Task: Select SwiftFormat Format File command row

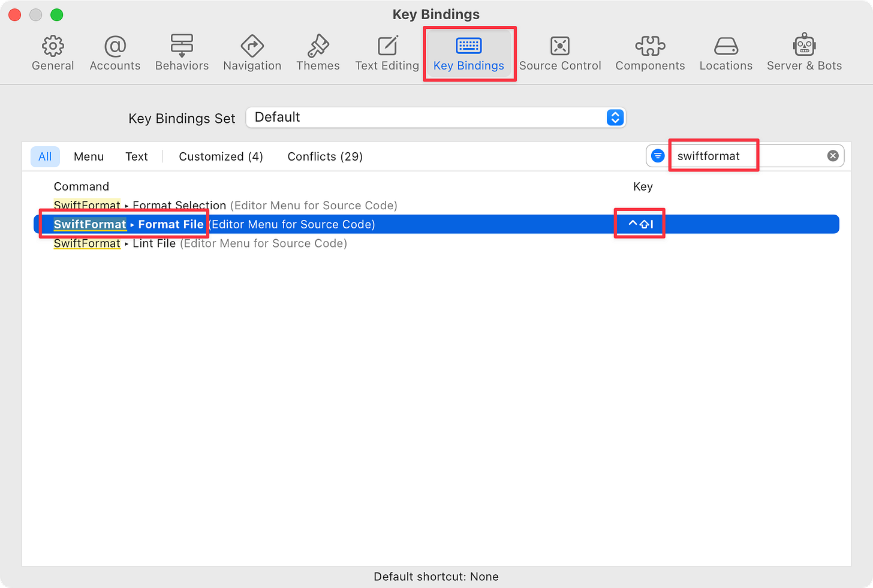Action: click(x=436, y=224)
